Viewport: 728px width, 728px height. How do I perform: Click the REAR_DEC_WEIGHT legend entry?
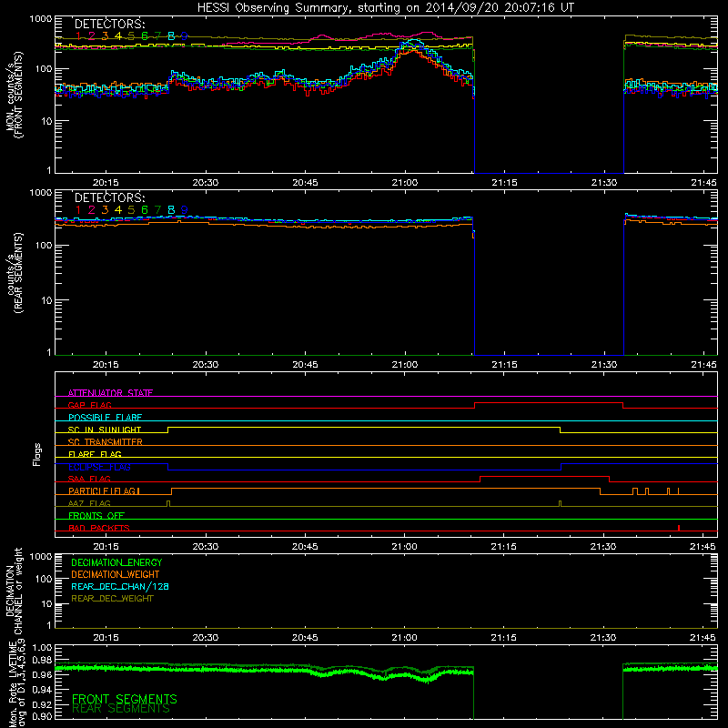(x=112, y=599)
